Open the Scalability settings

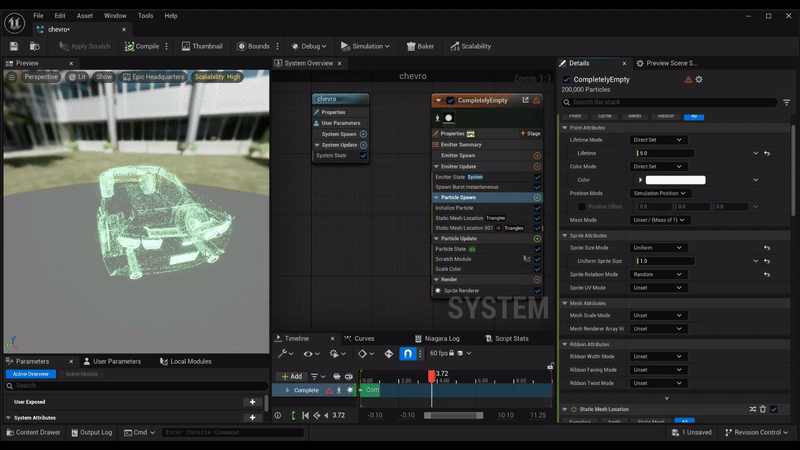[470, 46]
